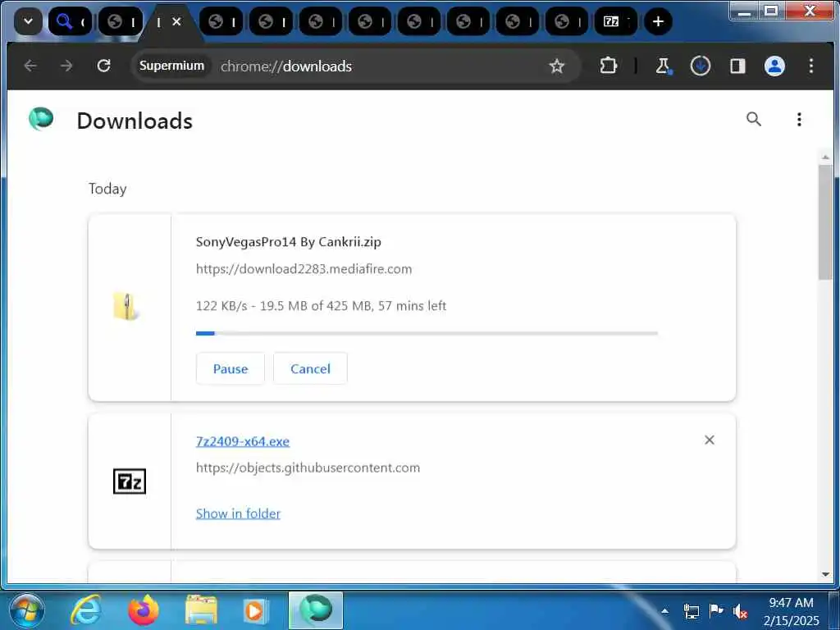The image size is (840, 630).
Task: Launch Firefox from taskbar
Action: 144,610
